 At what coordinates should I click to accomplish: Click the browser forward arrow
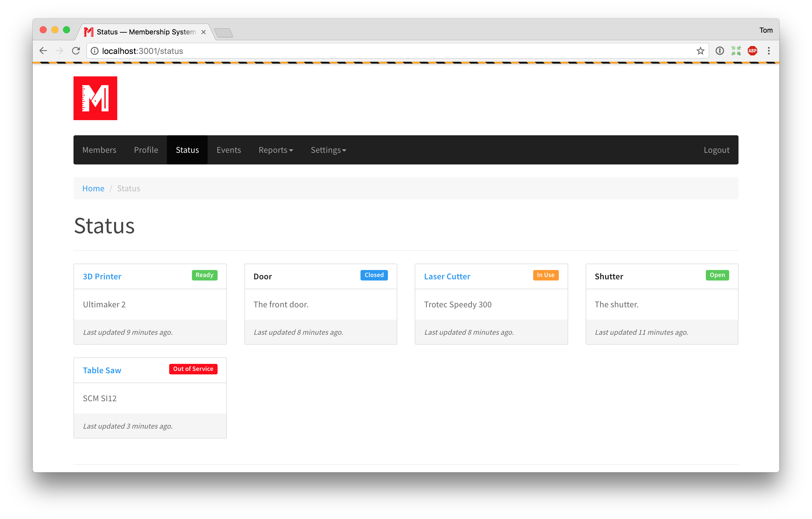coord(59,51)
